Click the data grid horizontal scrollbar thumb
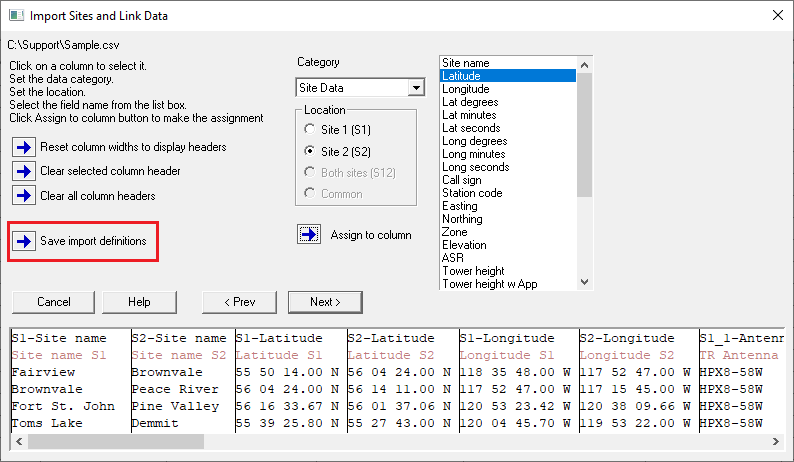The image size is (794, 462). [112, 441]
